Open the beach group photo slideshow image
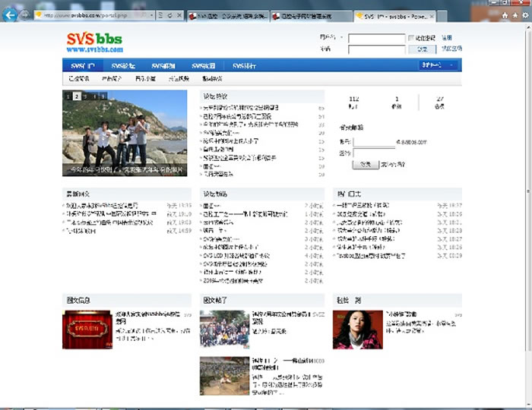 pos(125,134)
